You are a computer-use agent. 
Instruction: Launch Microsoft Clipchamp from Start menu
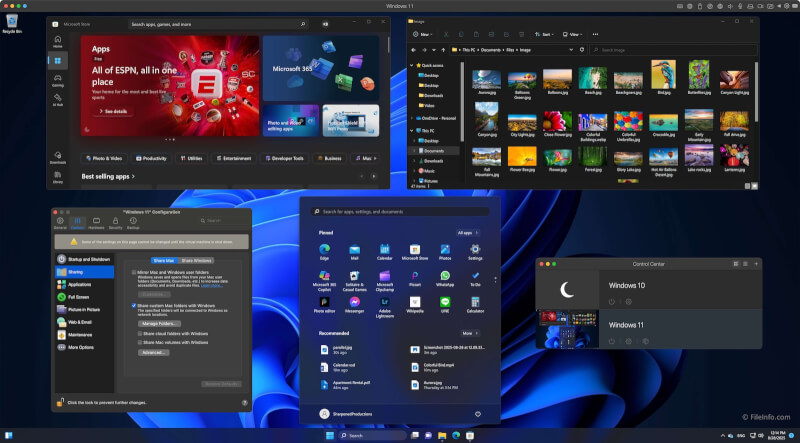coord(385,280)
